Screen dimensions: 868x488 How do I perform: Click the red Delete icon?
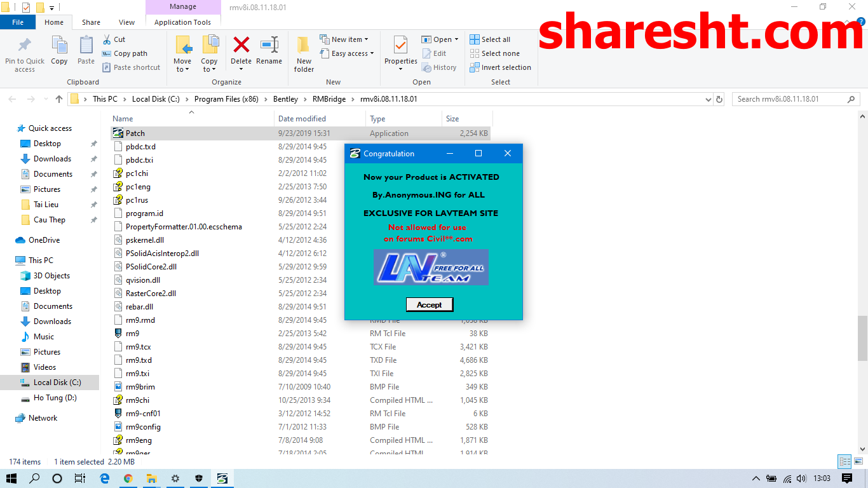(241, 44)
